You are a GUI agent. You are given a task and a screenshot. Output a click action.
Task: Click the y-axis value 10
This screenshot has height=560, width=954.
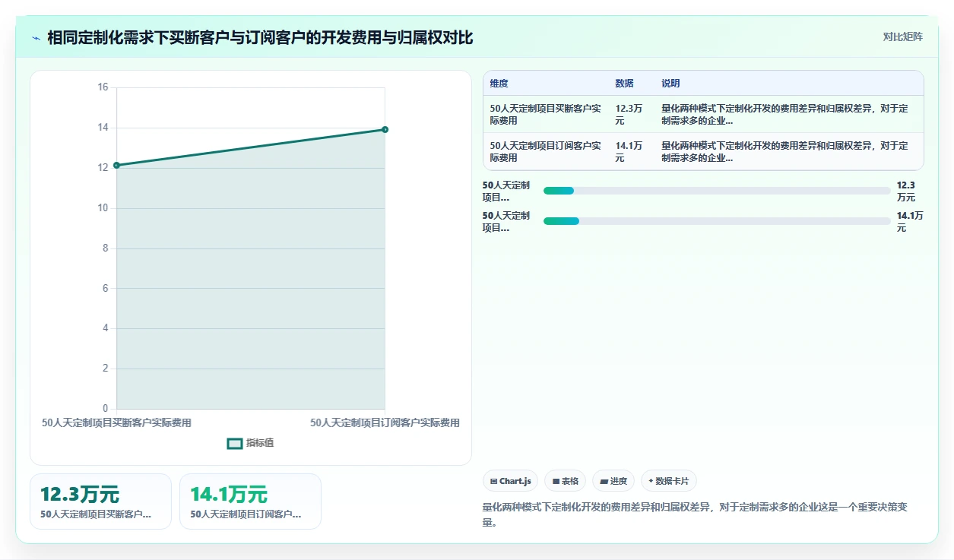[103, 208]
